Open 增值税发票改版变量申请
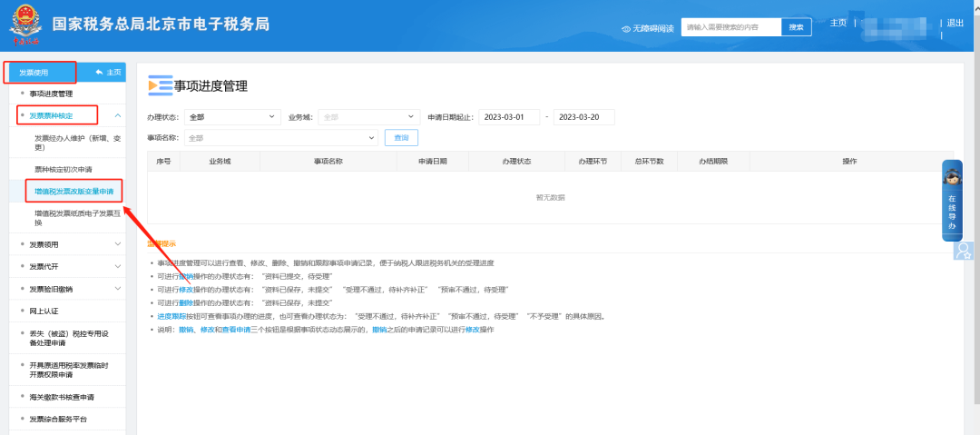This screenshot has height=435, width=980. (73, 191)
